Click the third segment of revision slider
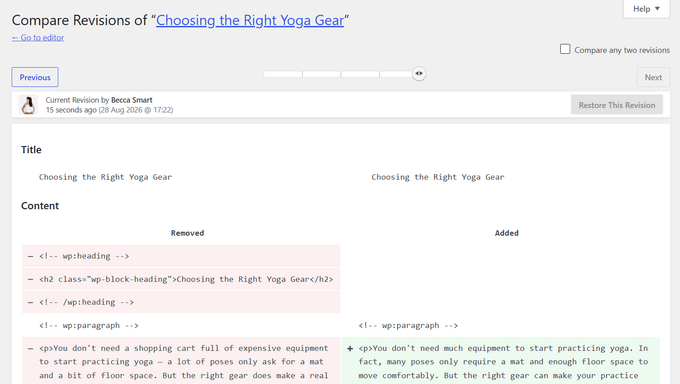The height and width of the screenshot is (384, 680). point(360,74)
